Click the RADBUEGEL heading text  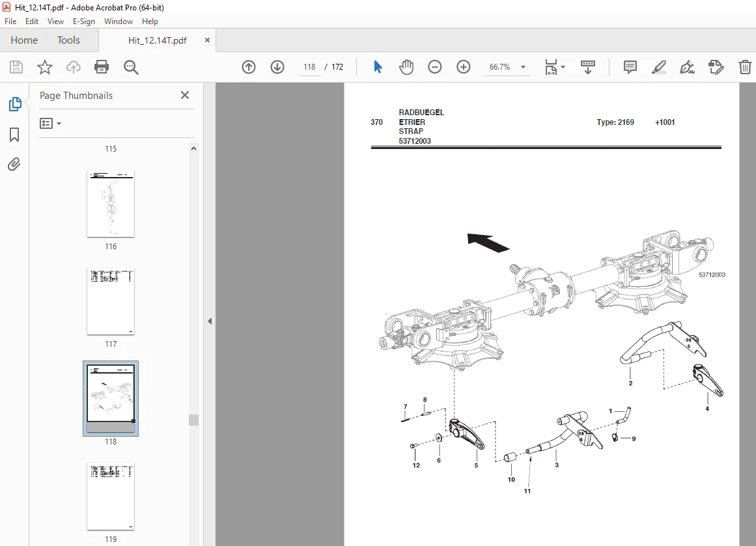coord(421,113)
